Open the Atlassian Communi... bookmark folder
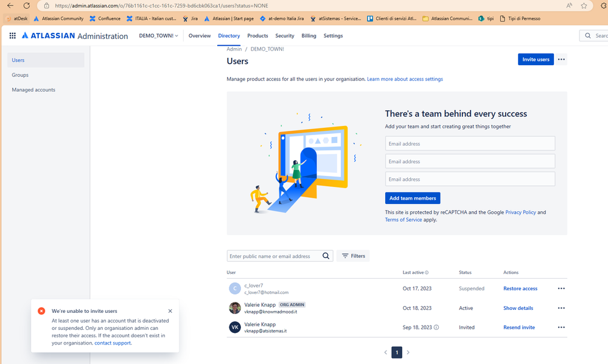Image resolution: width=608 pixels, height=364 pixels. 447,19
